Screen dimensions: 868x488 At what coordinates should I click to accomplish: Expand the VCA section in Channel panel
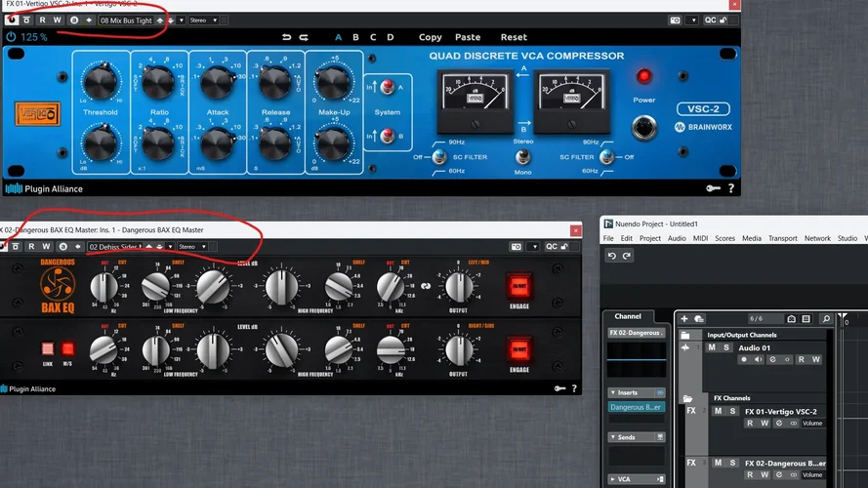pos(613,479)
